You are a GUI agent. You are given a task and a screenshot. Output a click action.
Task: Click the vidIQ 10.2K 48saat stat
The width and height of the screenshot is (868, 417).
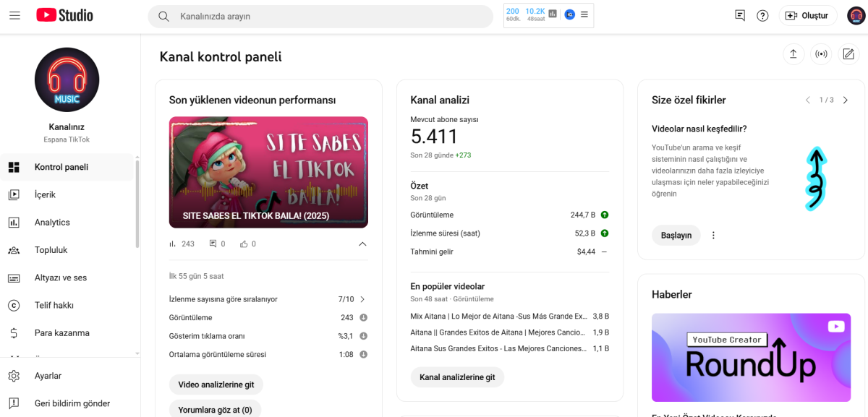[x=535, y=14]
